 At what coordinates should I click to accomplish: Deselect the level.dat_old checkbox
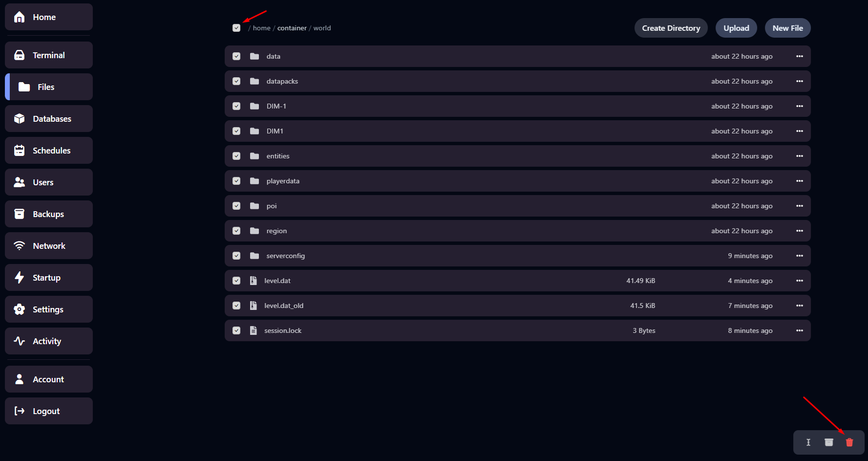[x=236, y=306]
